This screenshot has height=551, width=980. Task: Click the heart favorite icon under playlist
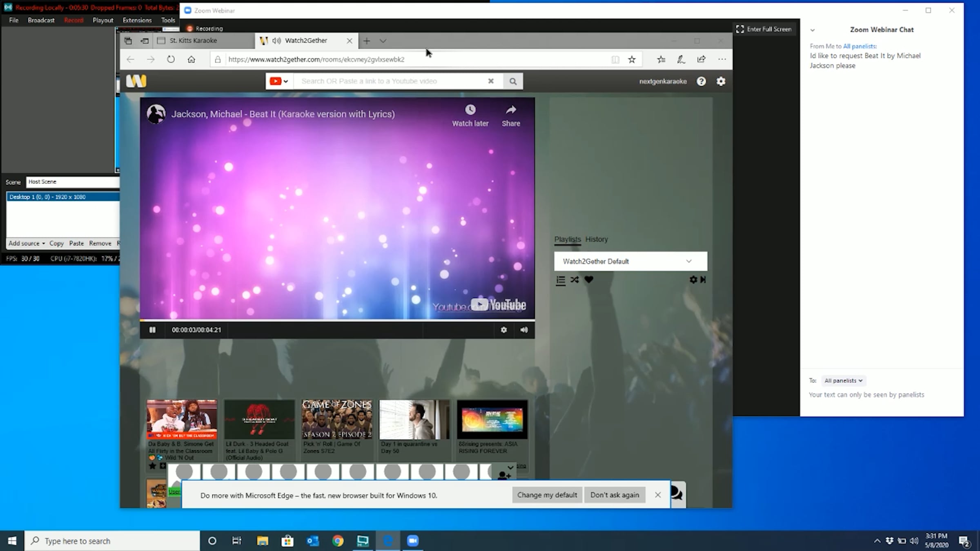click(588, 280)
